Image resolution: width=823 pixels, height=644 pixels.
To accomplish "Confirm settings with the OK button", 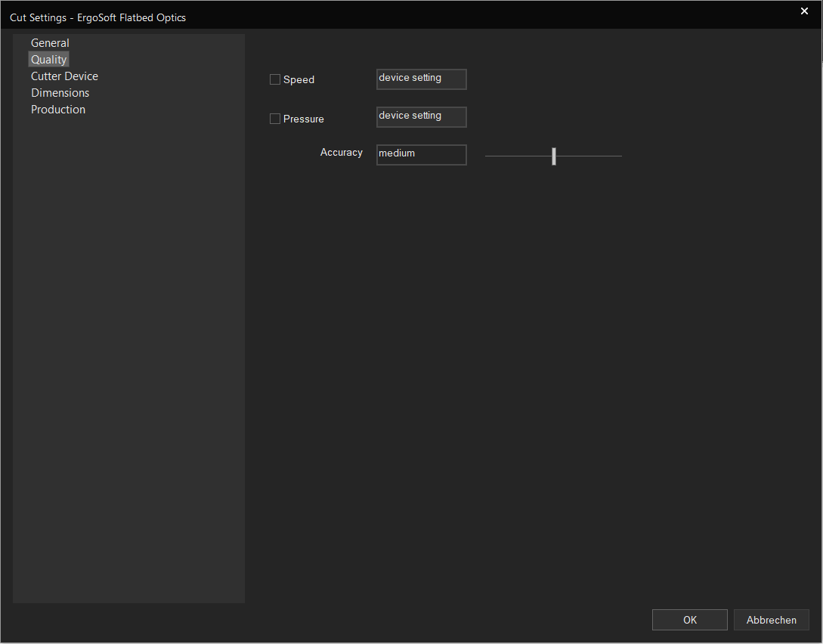I will 690,620.
